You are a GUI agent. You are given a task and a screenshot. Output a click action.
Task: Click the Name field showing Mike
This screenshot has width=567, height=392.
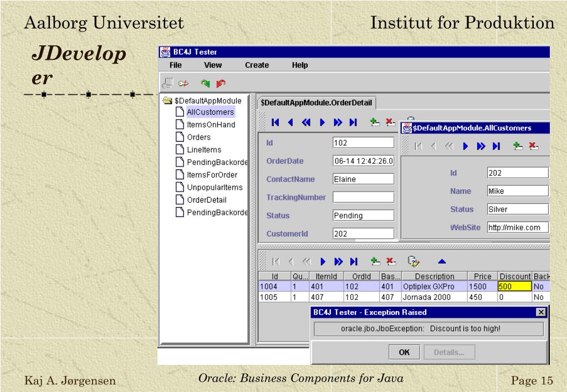tap(518, 191)
